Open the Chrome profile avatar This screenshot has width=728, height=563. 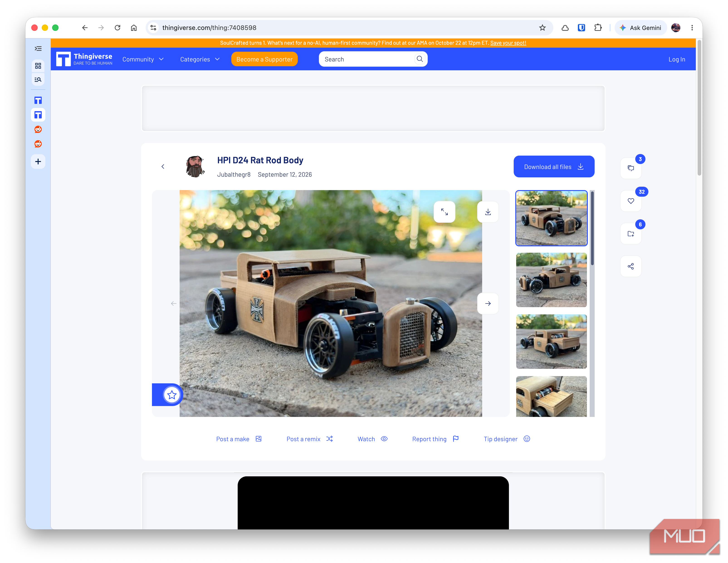(676, 28)
